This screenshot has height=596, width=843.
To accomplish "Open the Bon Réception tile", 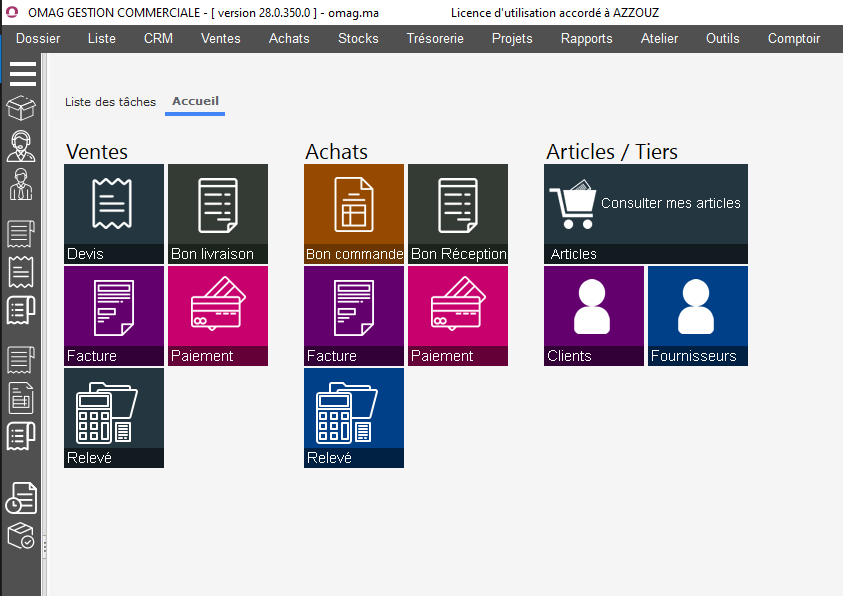I will pos(458,214).
